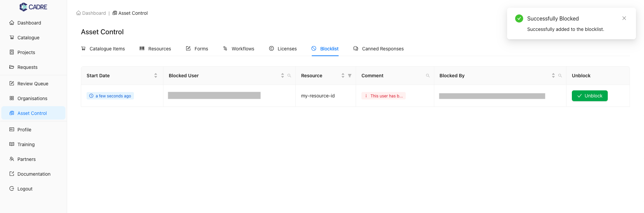Sort the Blocked By column

coord(553,76)
